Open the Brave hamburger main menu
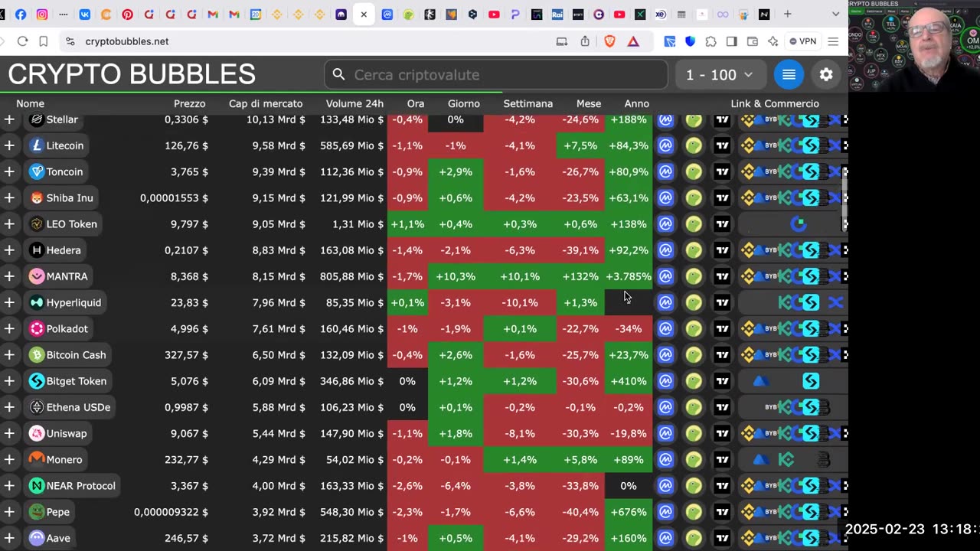 click(833, 41)
